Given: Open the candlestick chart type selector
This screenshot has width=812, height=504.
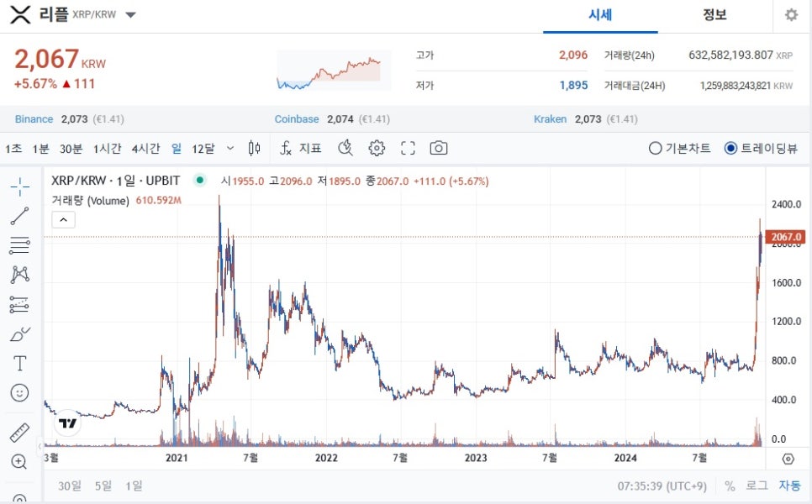Looking at the screenshot, I should [x=254, y=149].
